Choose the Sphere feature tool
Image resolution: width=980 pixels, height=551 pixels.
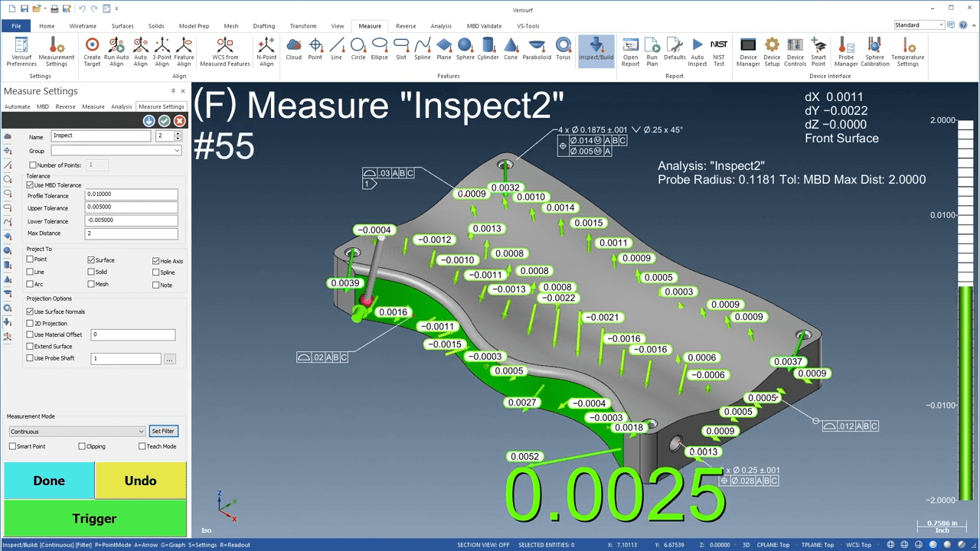click(x=465, y=48)
